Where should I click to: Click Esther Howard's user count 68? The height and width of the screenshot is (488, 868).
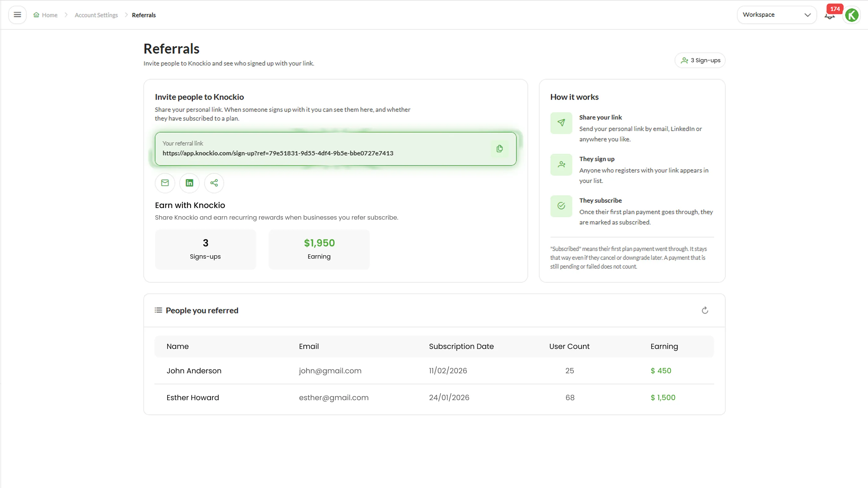coord(570,397)
